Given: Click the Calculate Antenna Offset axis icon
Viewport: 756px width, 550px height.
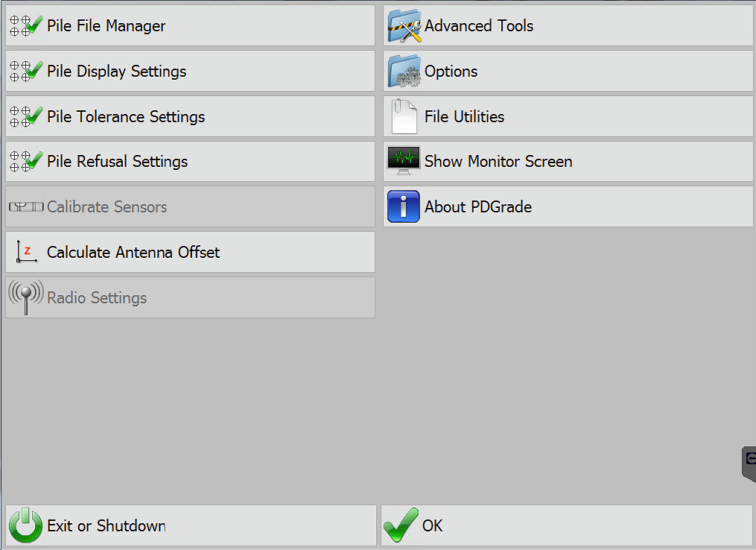Looking at the screenshot, I should [27, 253].
